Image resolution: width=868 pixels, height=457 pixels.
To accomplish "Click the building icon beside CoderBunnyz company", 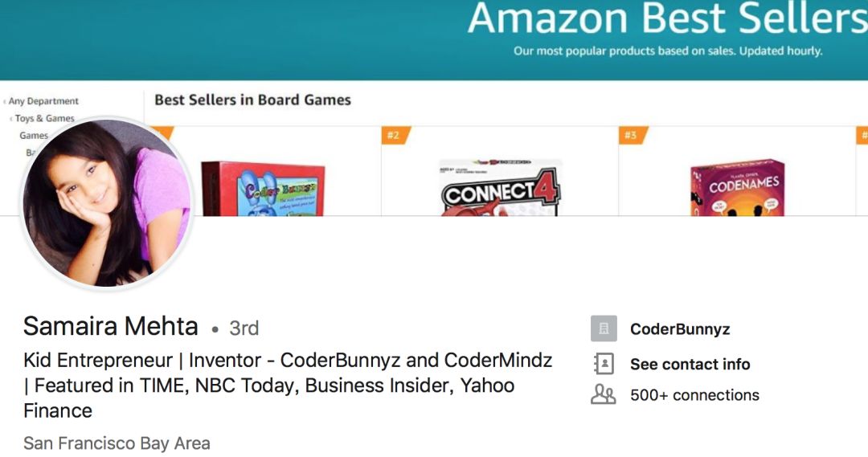I will pyautogui.click(x=604, y=328).
